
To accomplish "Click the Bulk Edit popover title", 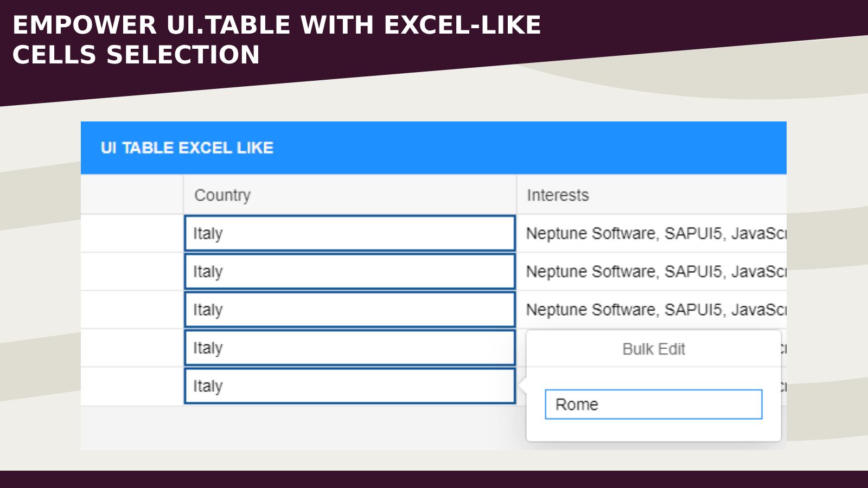I will [x=653, y=349].
